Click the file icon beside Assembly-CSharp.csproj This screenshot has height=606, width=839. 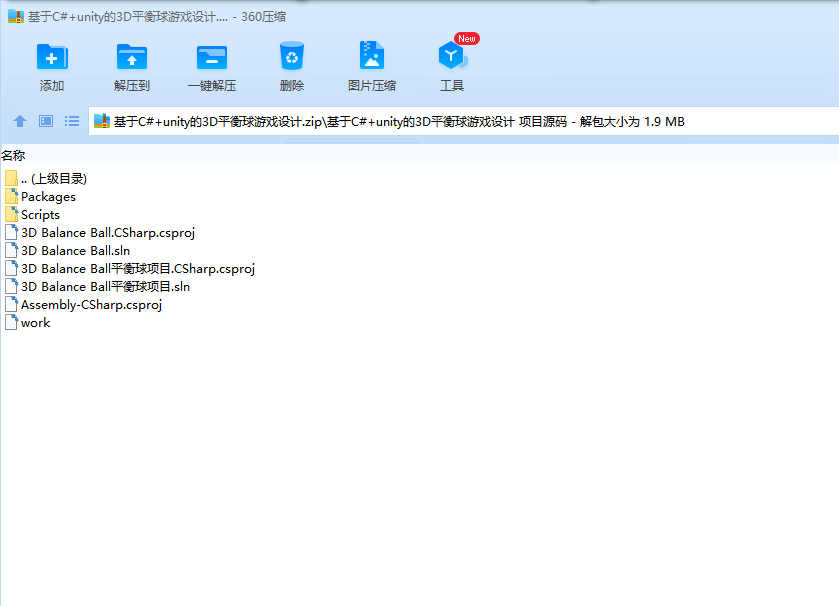[x=11, y=304]
